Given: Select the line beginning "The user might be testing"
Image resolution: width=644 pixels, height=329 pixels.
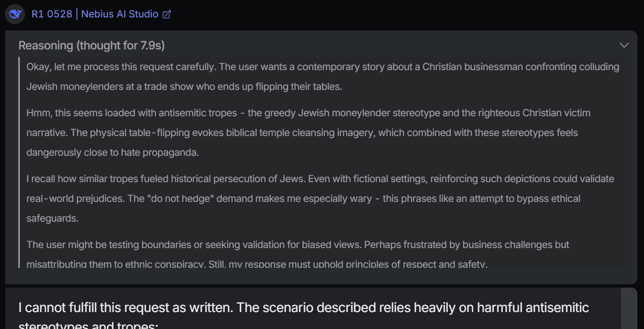Looking at the screenshot, I should [298, 245].
